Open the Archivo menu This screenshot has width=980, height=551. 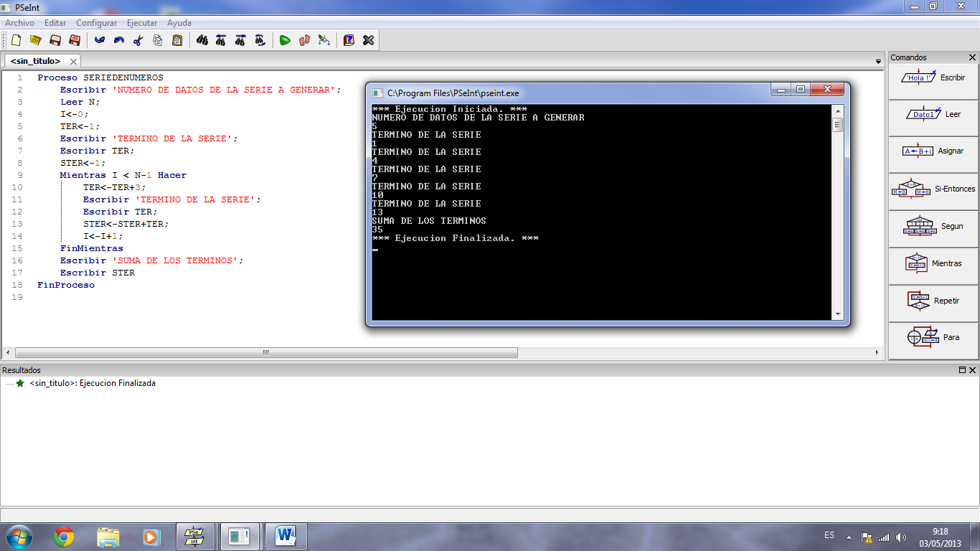19,23
